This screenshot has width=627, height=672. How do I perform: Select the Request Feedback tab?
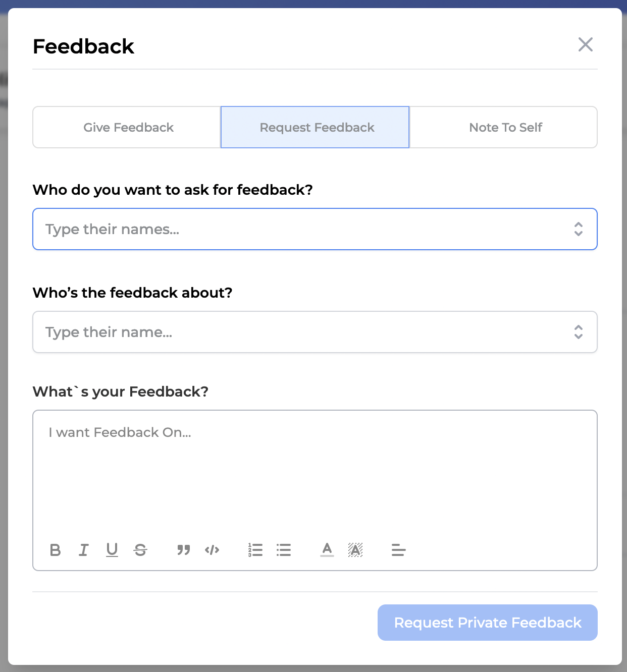pos(317,127)
